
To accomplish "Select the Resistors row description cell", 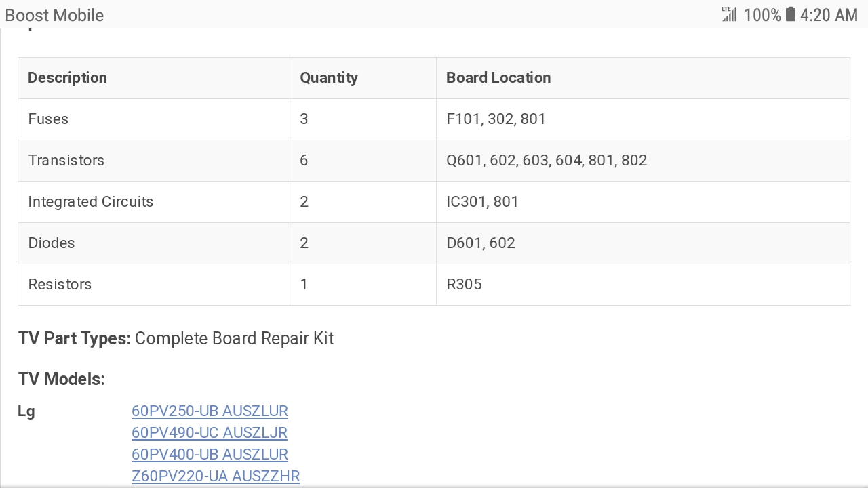I will [60, 284].
